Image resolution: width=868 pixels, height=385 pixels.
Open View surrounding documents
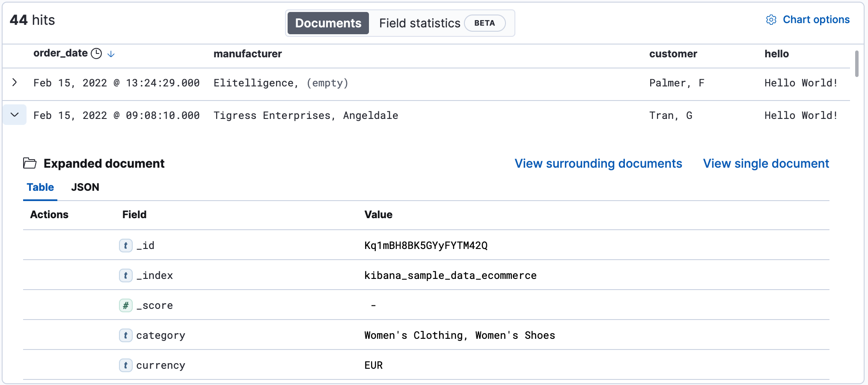click(x=598, y=163)
